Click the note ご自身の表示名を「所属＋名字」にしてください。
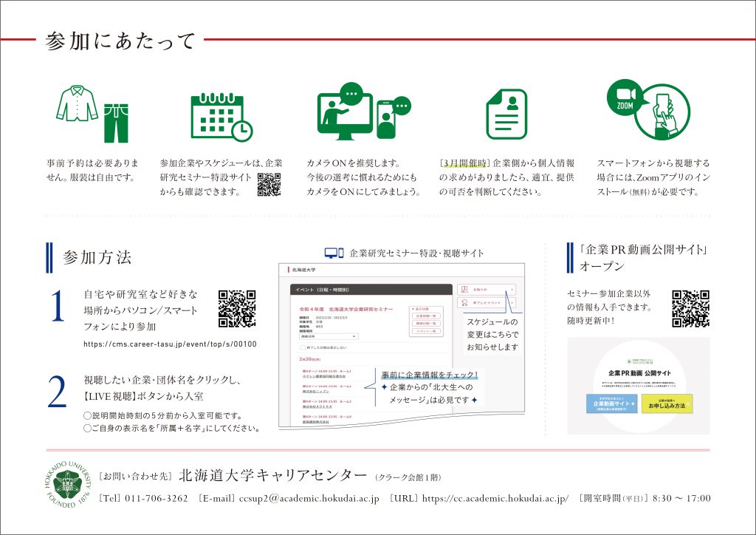The width and height of the screenshot is (756, 535). coord(171,428)
